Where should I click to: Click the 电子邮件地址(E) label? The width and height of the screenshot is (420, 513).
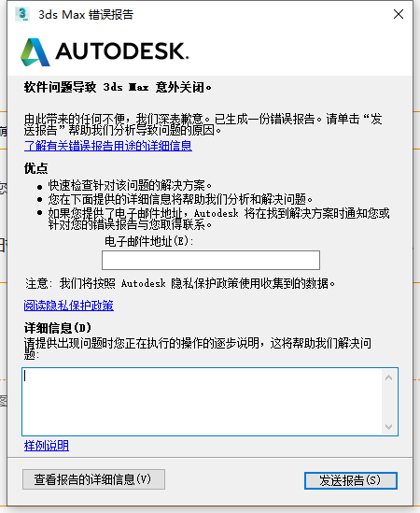148,241
